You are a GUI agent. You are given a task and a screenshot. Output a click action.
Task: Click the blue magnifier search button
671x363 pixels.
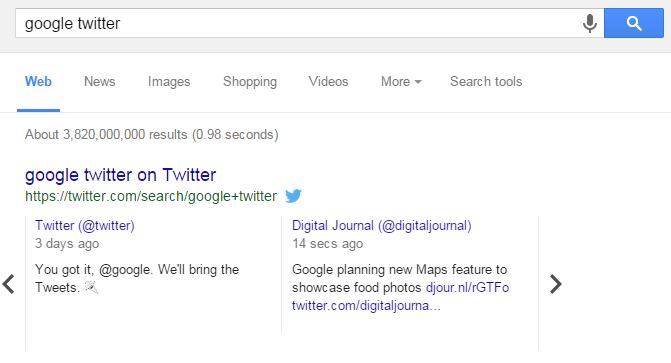[x=634, y=23]
